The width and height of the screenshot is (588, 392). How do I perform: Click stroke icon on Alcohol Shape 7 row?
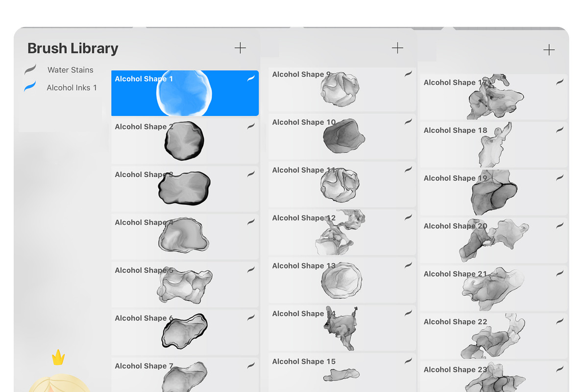[251, 366]
